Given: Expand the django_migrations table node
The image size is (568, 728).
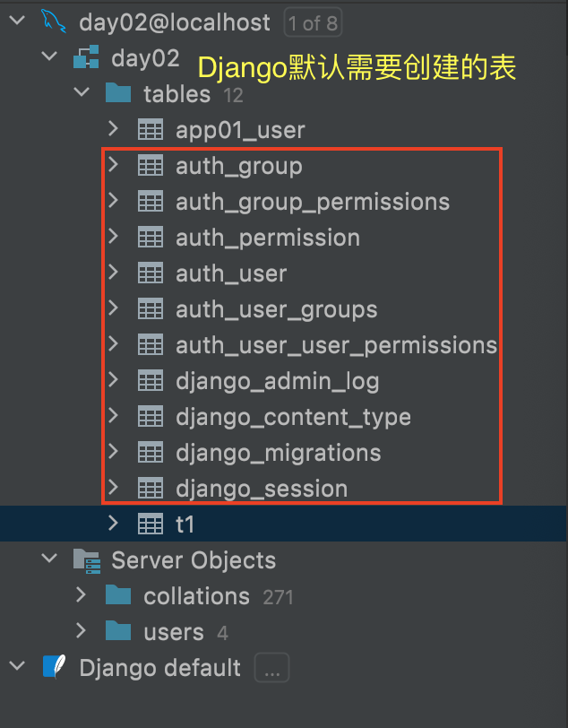Looking at the screenshot, I should click(113, 453).
